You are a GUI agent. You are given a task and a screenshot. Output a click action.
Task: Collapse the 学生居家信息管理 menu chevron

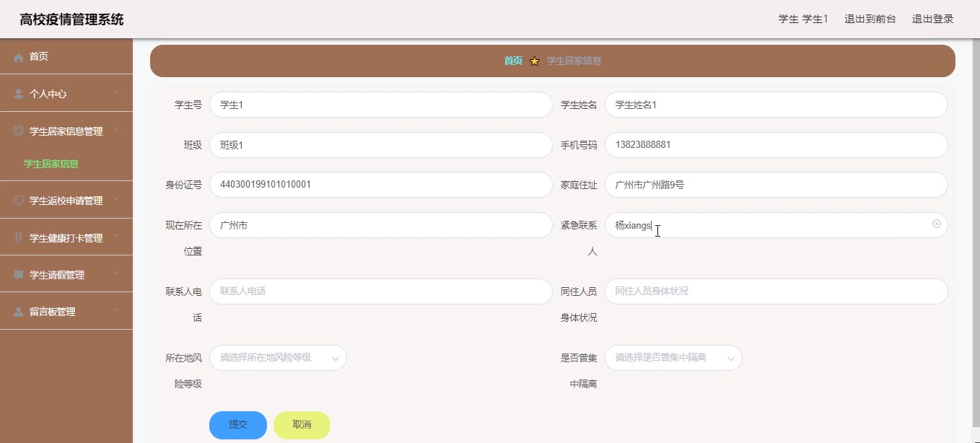[116, 130]
